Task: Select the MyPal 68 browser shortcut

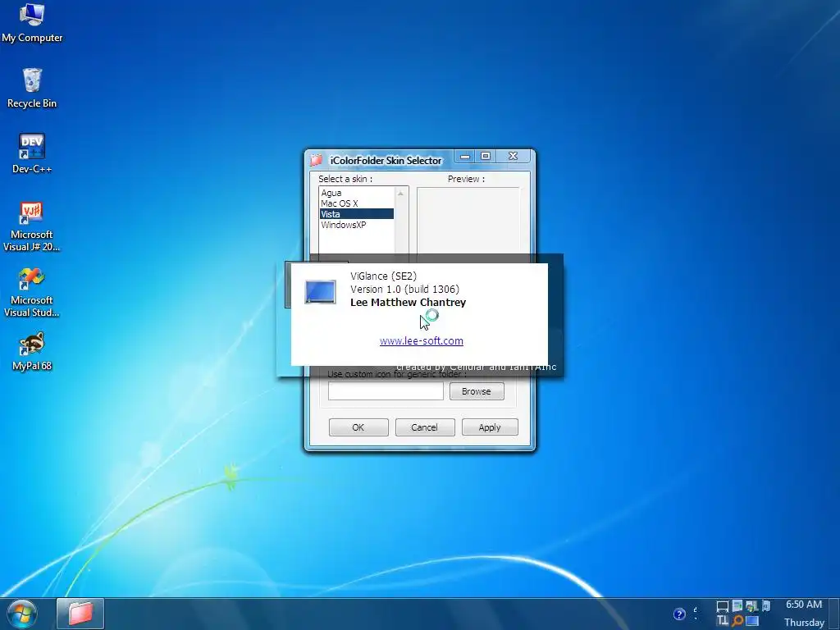Action: [x=32, y=351]
